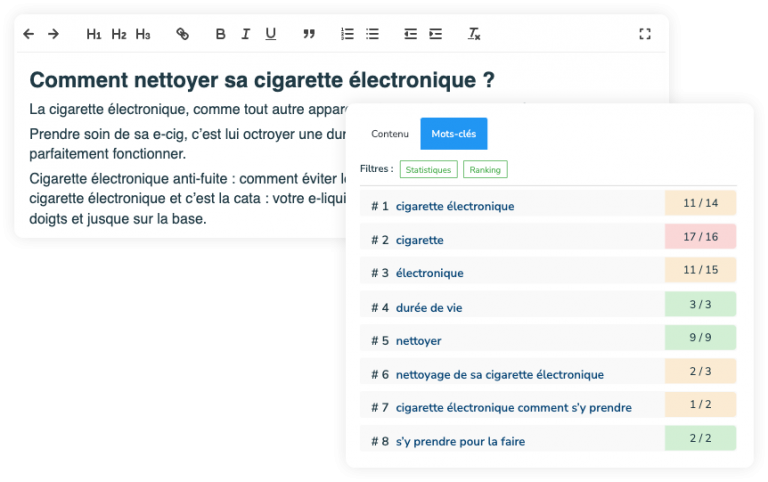Click the 11 / 14 score badge
Image resolution: width=768 pixels, height=482 pixels.
[700, 203]
